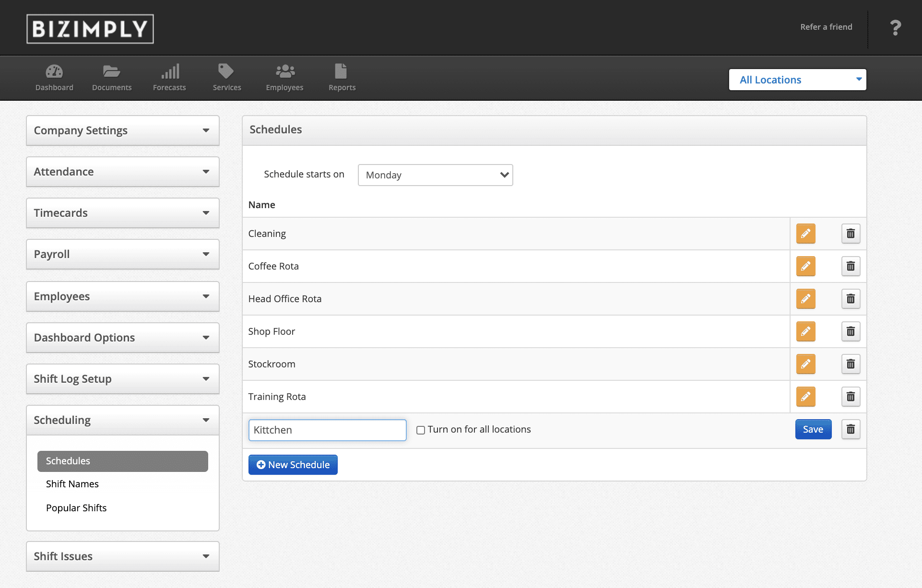
Task: Click the help question mark icon
Action: pos(895,28)
